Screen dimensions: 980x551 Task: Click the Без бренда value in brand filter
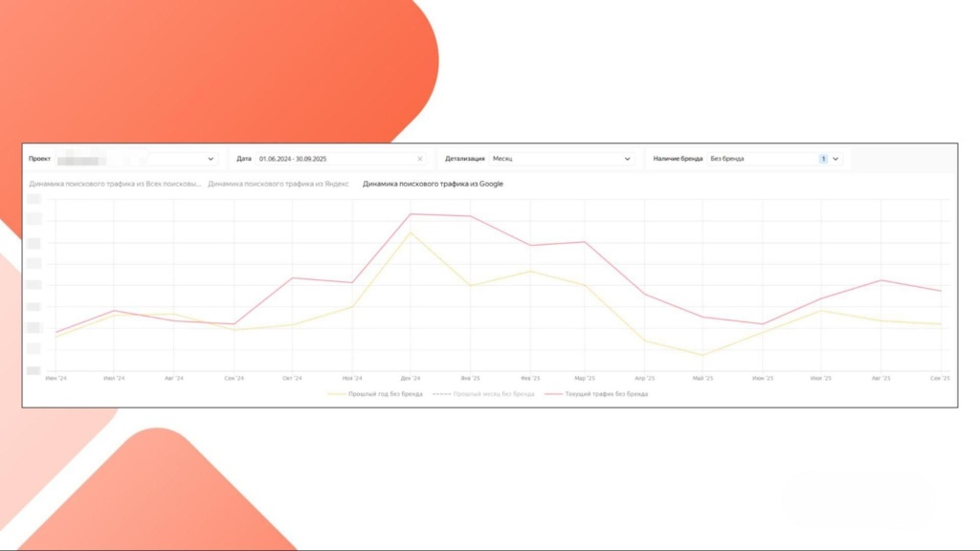(729, 159)
